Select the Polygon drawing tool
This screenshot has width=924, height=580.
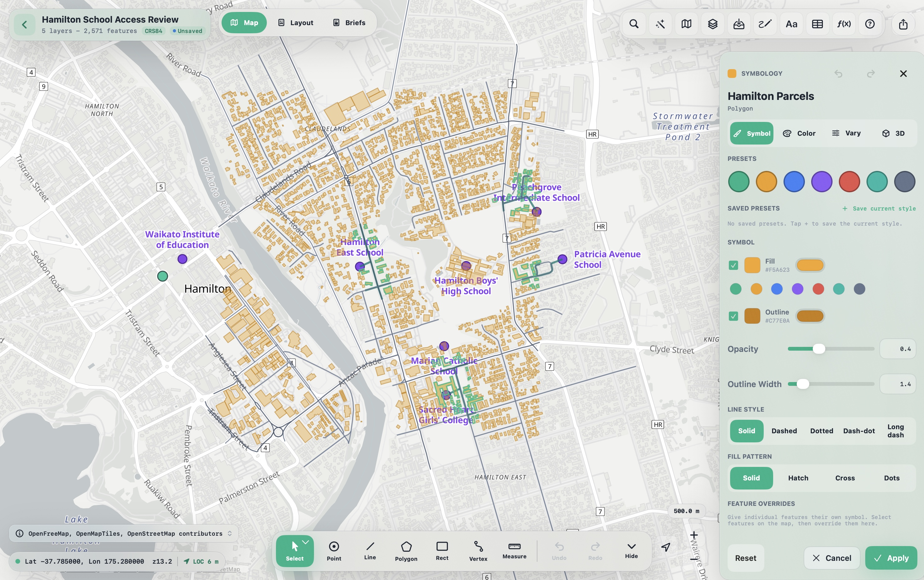[x=406, y=551]
